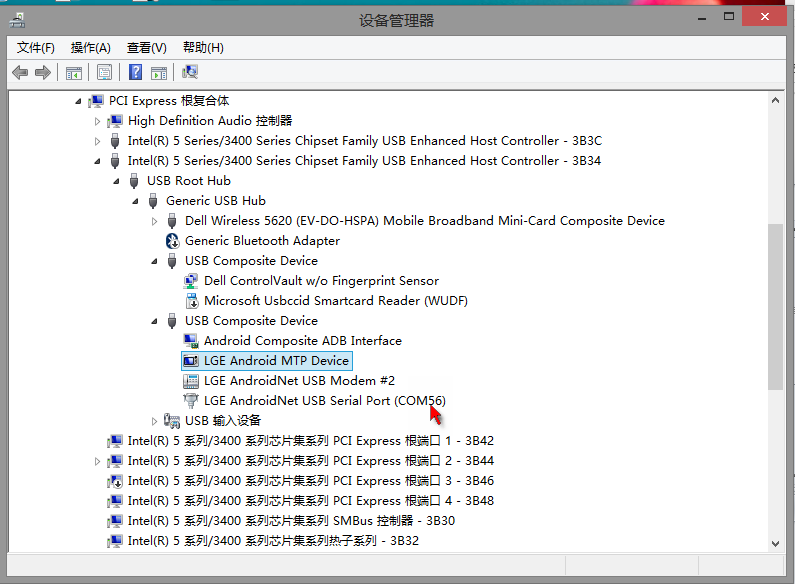Click the blue Help question mark icon
The image size is (795, 584).
click(135, 72)
